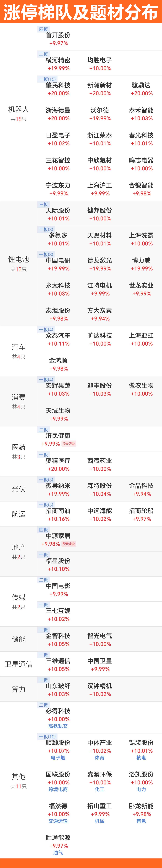Viewport: 162px width, 868px height.
Task: Click the 跨境电商 tag under 国联股份
Action: [58, 789]
